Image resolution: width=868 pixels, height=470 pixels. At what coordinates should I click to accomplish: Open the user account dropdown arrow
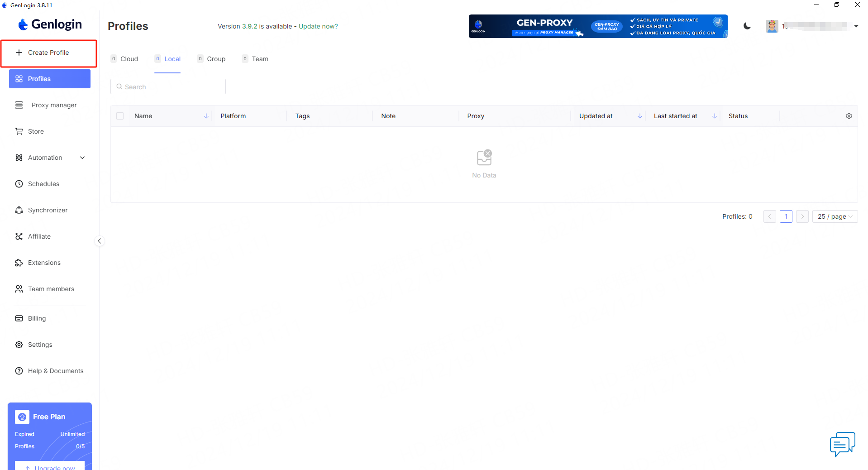[856, 26]
